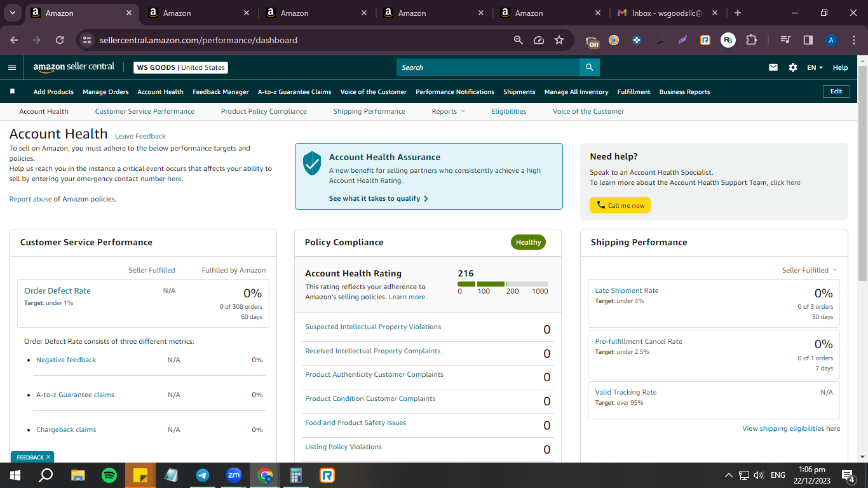
Task: Switch to Customer Service Performance tab
Action: pos(145,111)
